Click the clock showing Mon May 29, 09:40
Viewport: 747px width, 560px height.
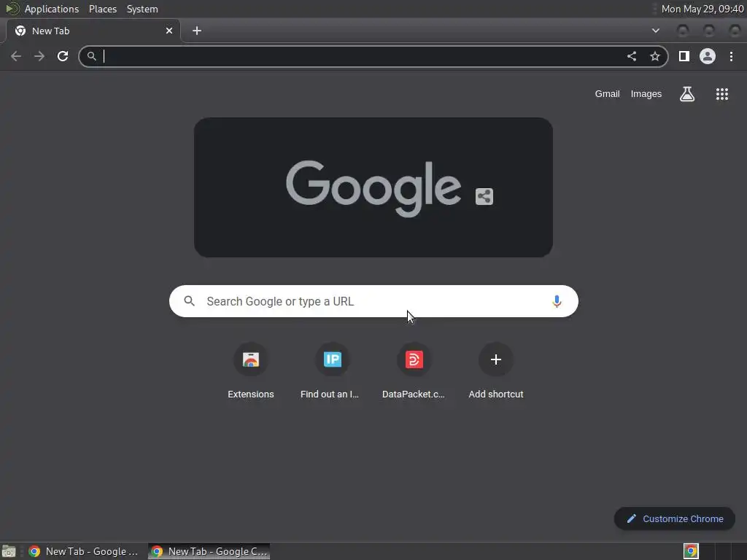click(x=703, y=9)
